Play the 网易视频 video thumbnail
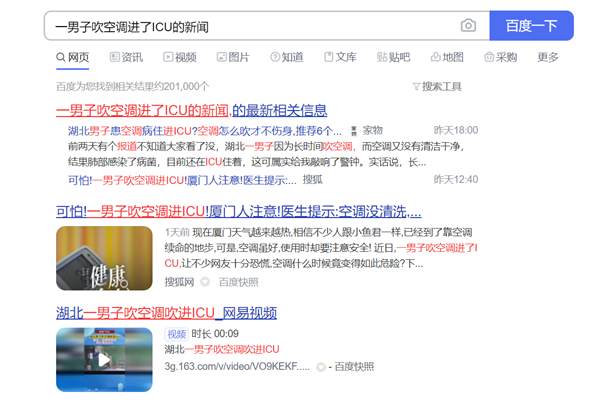This screenshot has width=612, height=402. (104, 360)
